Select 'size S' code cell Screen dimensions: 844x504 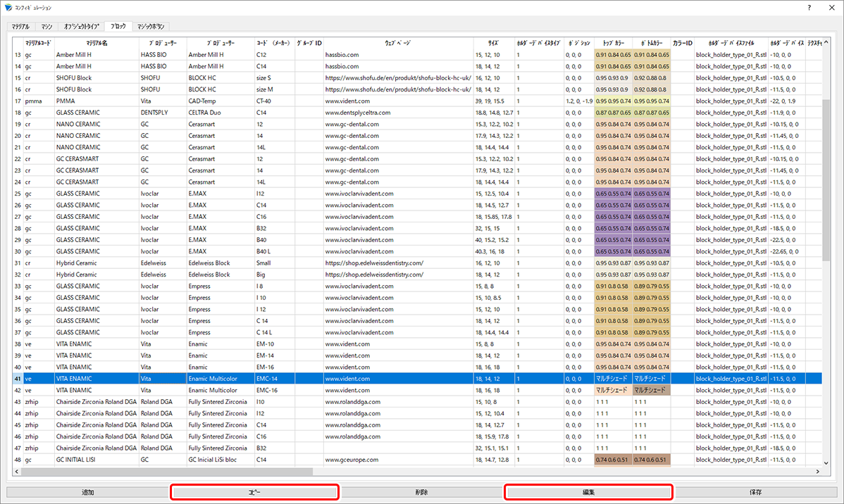tap(275, 78)
